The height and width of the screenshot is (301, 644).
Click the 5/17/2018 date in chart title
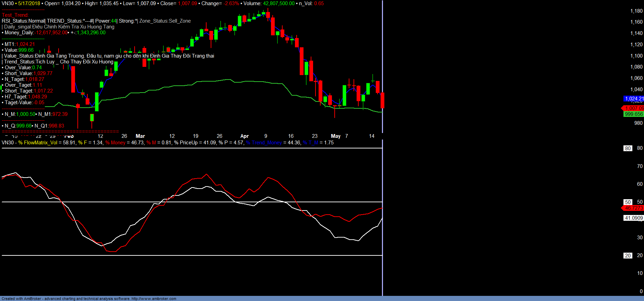click(x=29, y=3)
